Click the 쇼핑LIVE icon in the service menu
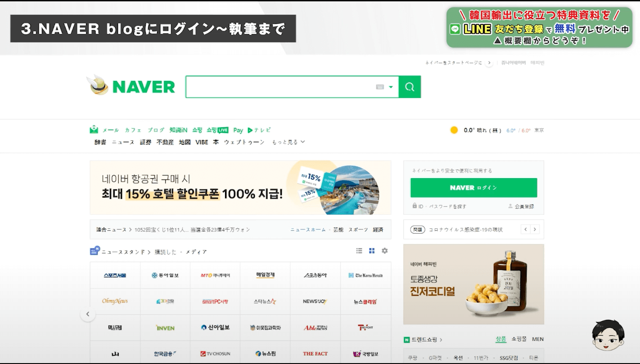Viewport: 640px width, 364px height. tap(219, 129)
